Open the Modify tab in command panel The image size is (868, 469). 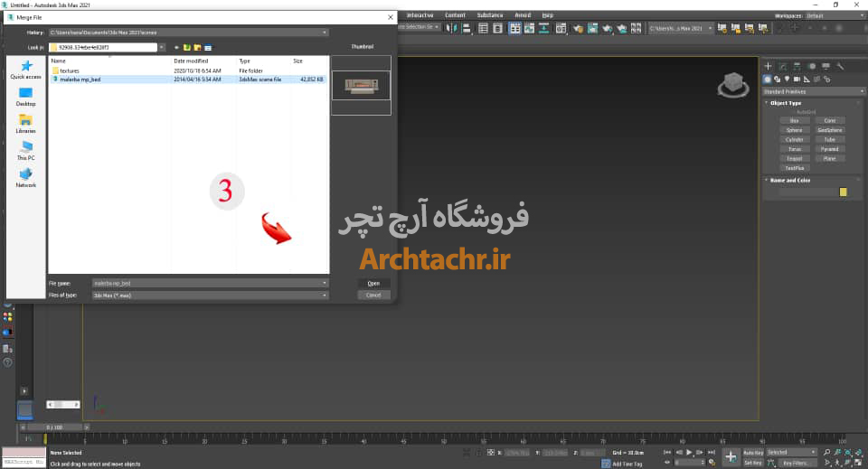point(783,66)
